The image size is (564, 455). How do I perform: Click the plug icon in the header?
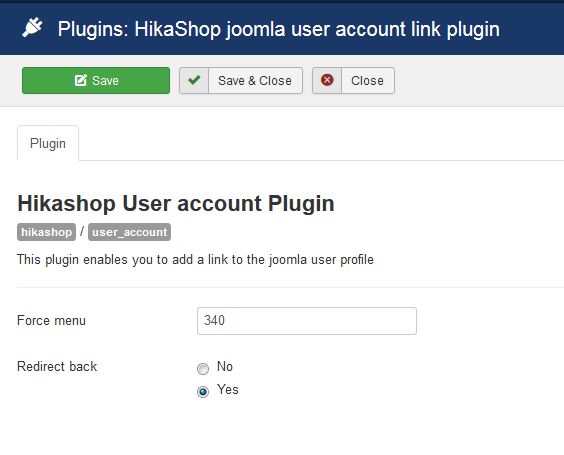point(32,28)
